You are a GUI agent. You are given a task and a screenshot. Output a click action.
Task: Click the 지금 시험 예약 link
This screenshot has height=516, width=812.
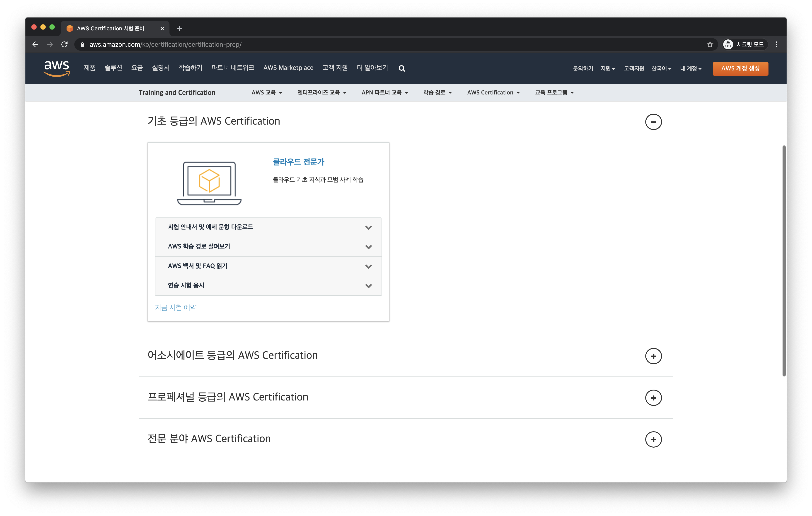coord(175,307)
